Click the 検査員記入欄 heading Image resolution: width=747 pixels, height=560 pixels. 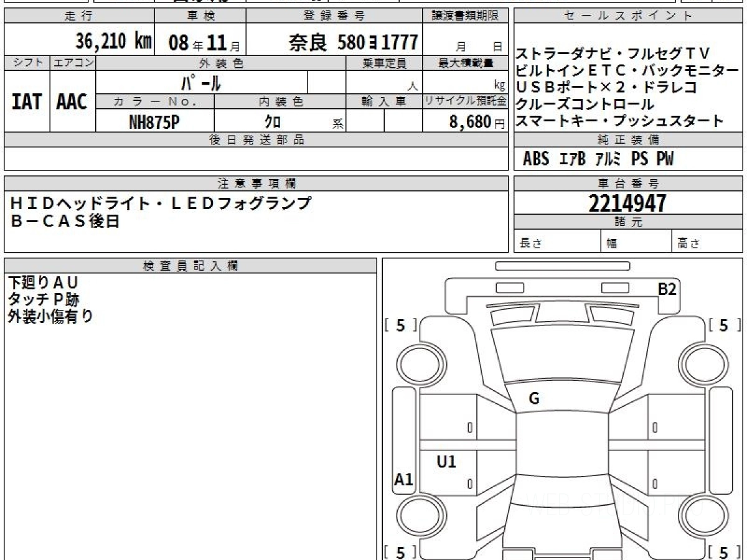[x=190, y=266]
